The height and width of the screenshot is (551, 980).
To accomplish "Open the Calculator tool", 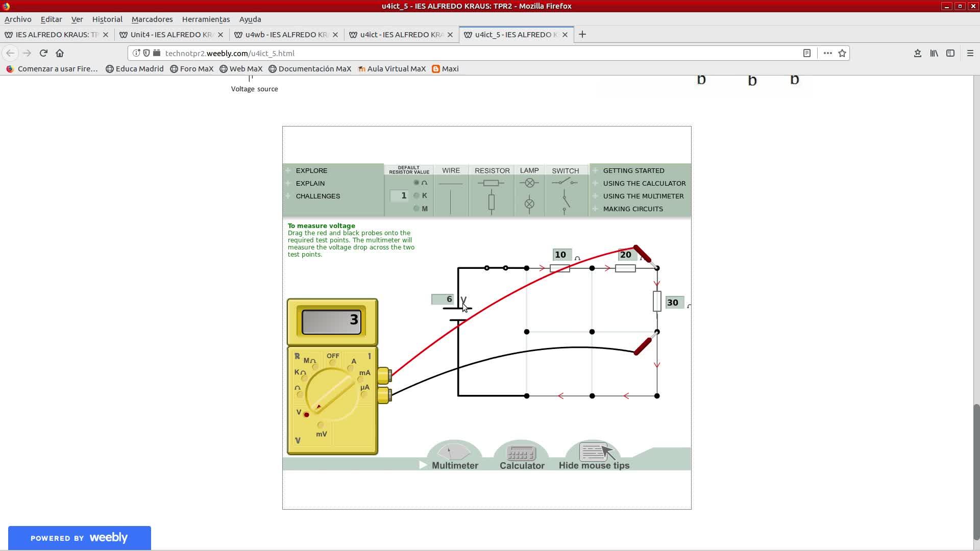I will [x=521, y=456].
